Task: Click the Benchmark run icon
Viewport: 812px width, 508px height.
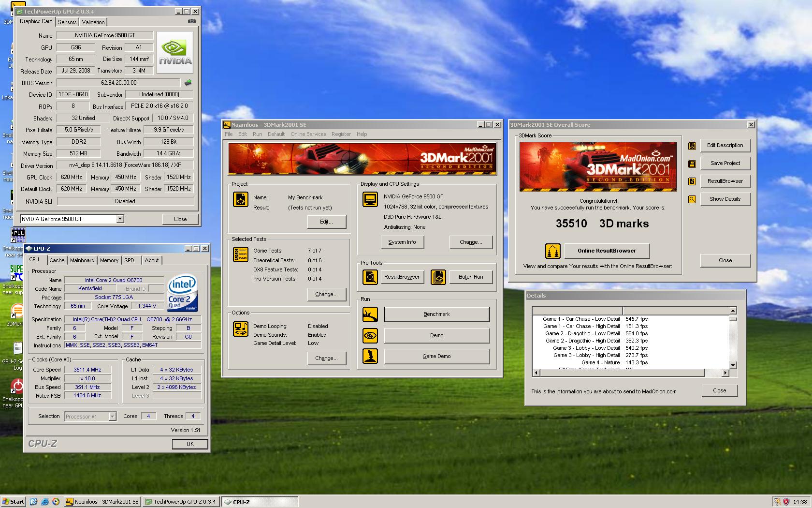Action: tap(370, 314)
